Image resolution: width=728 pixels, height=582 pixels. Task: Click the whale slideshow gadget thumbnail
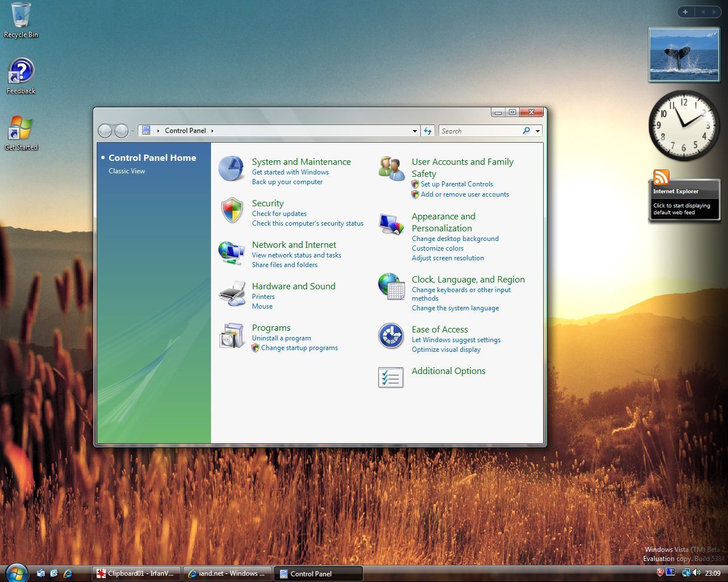click(684, 55)
